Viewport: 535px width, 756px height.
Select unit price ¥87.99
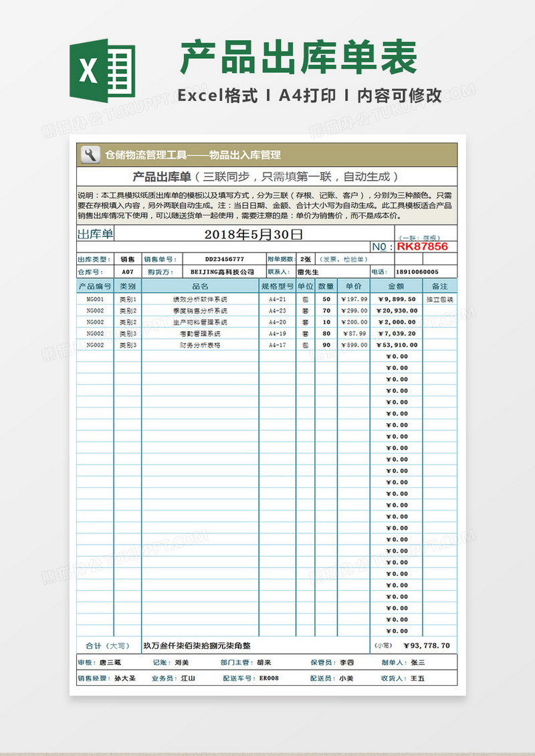coord(354,334)
